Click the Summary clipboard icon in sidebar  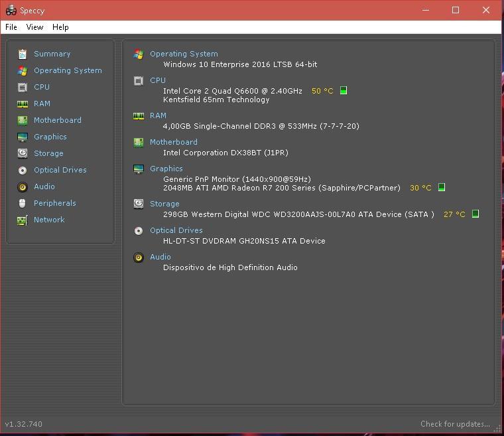tap(22, 54)
